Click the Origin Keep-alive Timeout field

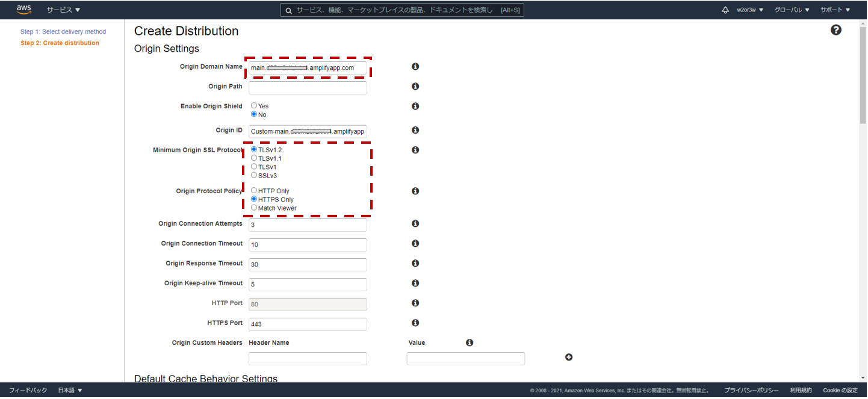pyautogui.click(x=308, y=285)
